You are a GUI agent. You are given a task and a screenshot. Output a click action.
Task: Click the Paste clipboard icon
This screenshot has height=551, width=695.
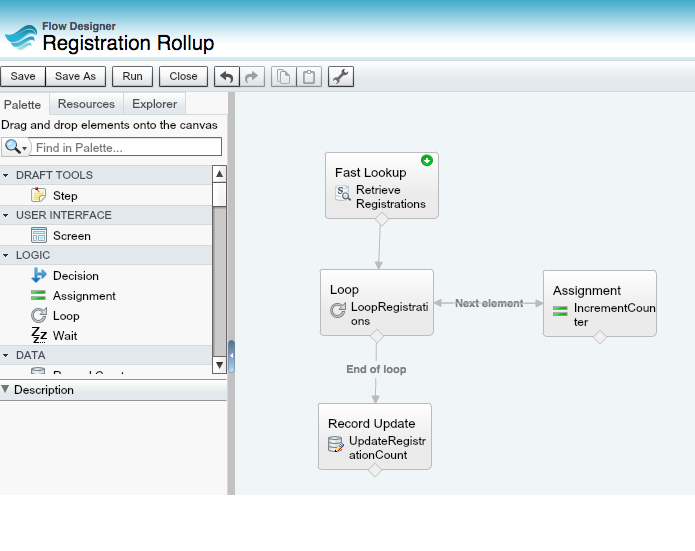click(310, 77)
